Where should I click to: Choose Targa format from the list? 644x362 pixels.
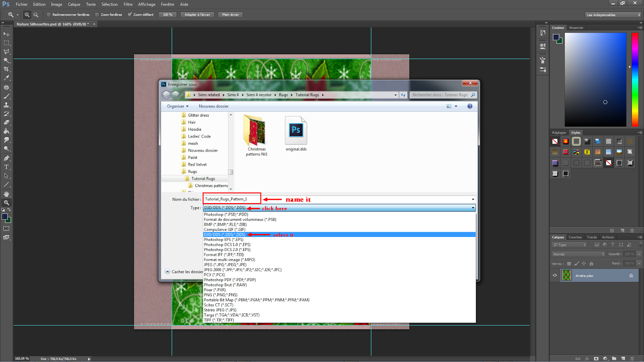[x=231, y=315]
